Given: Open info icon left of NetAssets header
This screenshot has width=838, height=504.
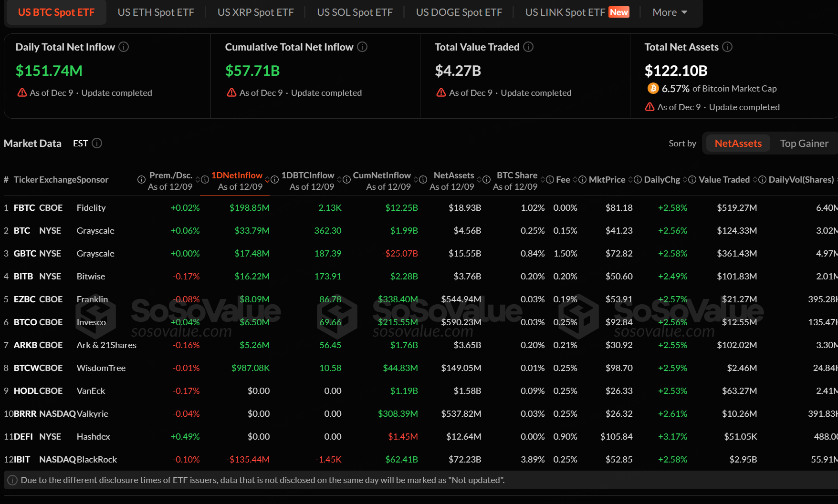Looking at the screenshot, I should coord(423,180).
